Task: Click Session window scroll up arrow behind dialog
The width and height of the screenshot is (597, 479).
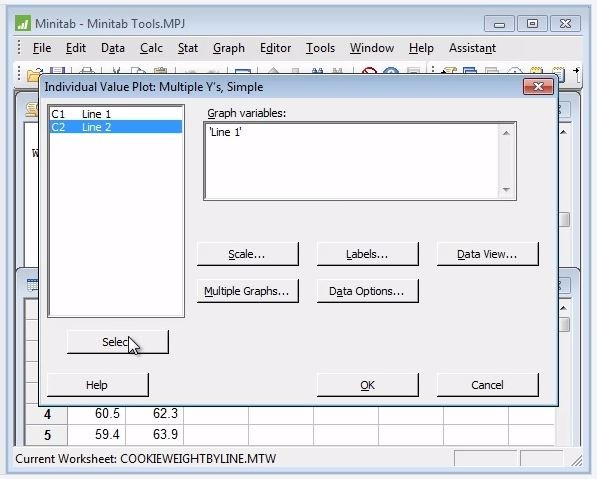Action: point(564,133)
